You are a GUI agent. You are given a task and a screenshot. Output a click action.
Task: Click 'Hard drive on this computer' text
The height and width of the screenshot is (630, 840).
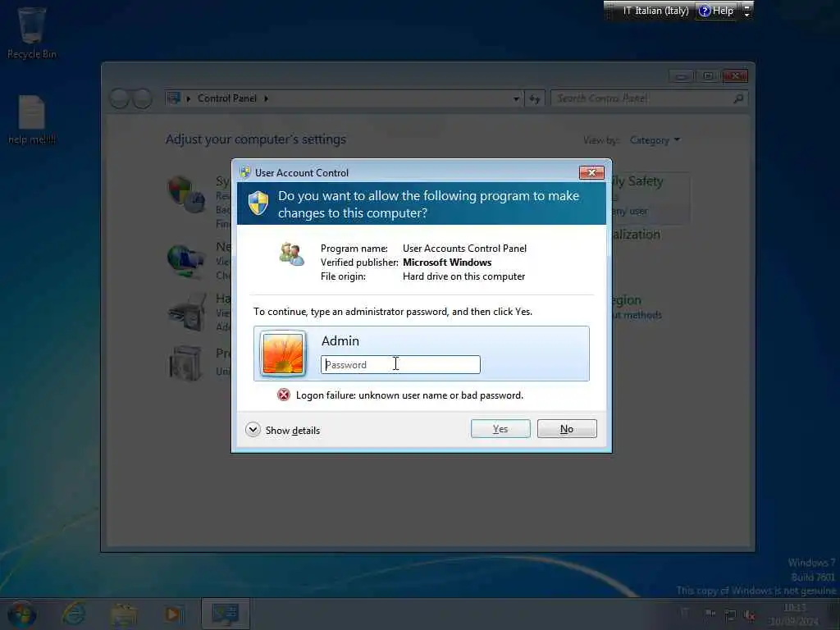[x=463, y=276]
